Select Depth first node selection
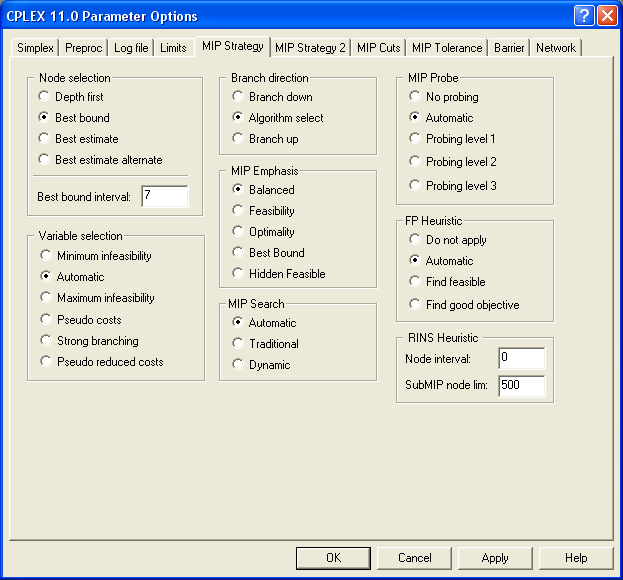 [72, 97]
